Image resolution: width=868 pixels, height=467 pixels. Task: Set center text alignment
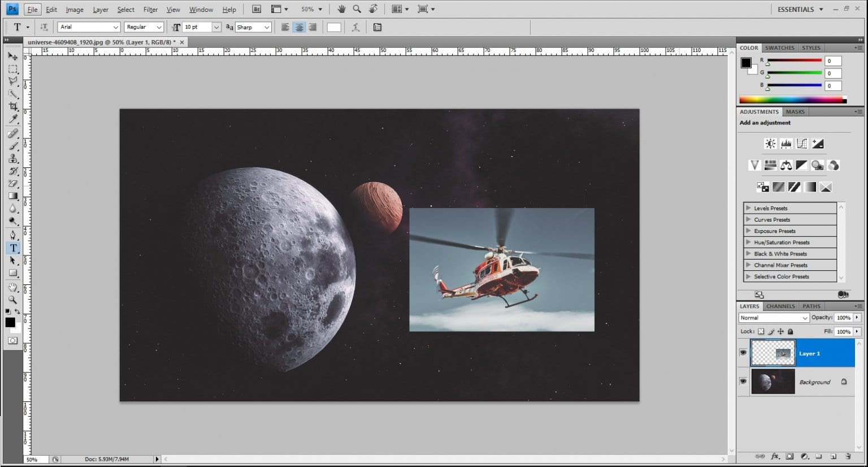tap(299, 27)
